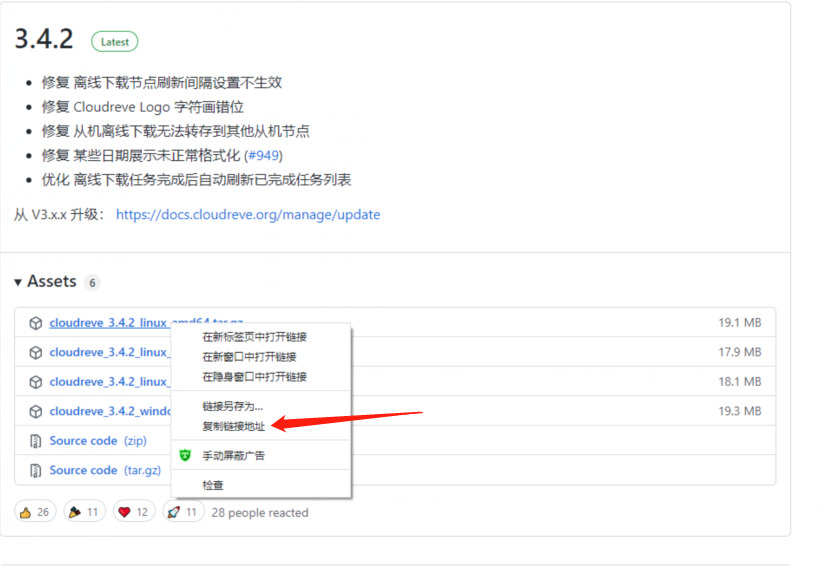Viewport: 840px width, 566px height.
Task: Click the 19.1 MB file size
Action: click(740, 322)
